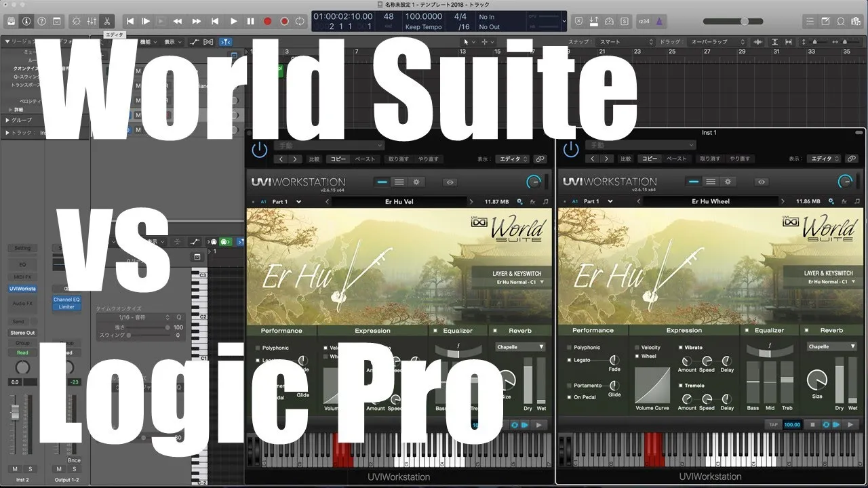The image size is (868, 488).
Task: Toggle the Catch playhead button
Action: [x=226, y=41]
